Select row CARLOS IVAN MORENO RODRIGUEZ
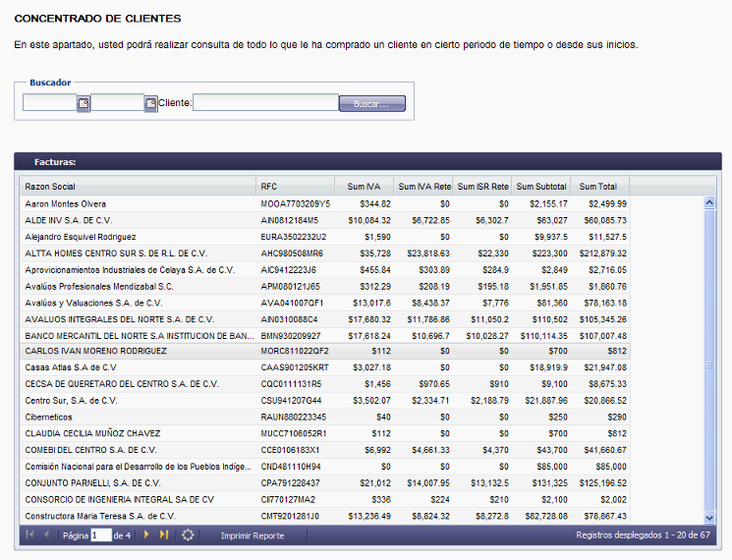 coord(325,351)
